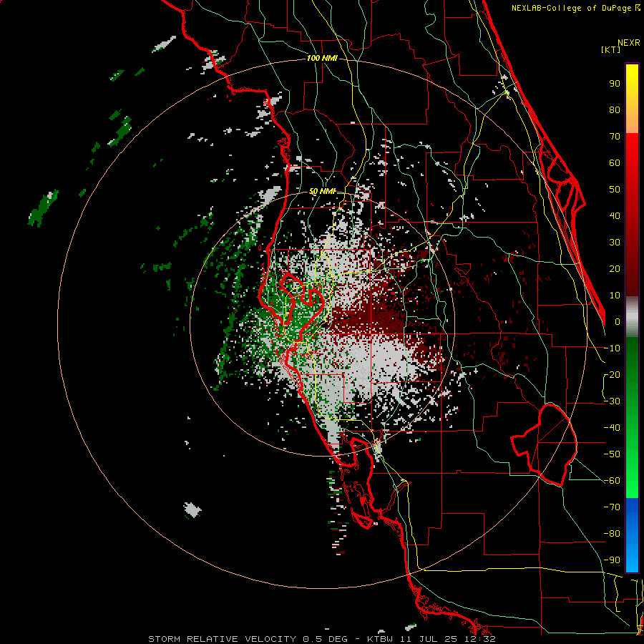Screen dimensions: 644x644
Task: Click the 100 NMI range ring label
Action: click(x=322, y=59)
